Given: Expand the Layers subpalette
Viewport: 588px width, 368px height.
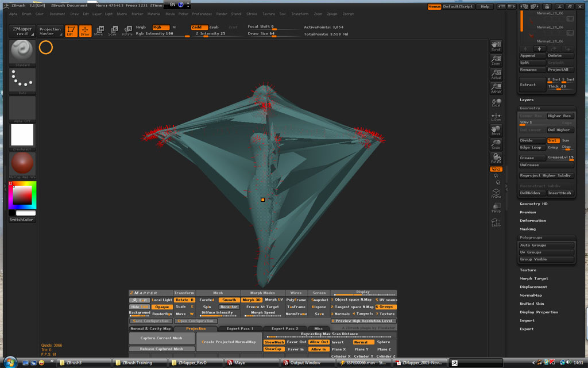Looking at the screenshot, I should (527, 100).
